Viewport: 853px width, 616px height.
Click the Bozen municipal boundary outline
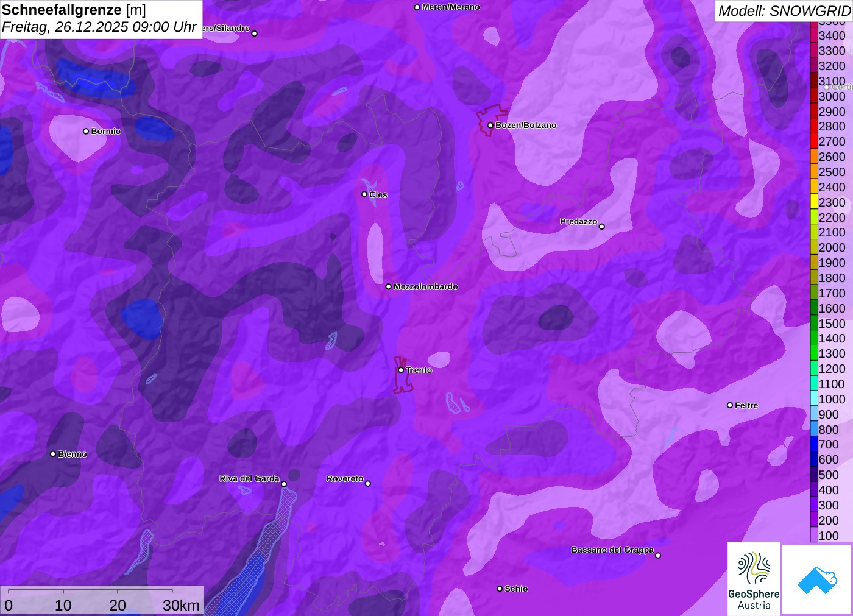(491, 121)
